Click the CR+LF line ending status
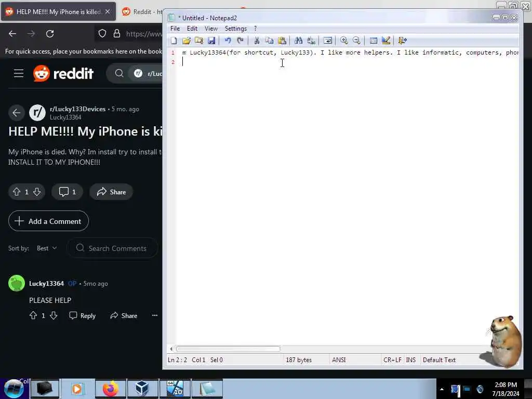This screenshot has height=399, width=532. [392, 360]
